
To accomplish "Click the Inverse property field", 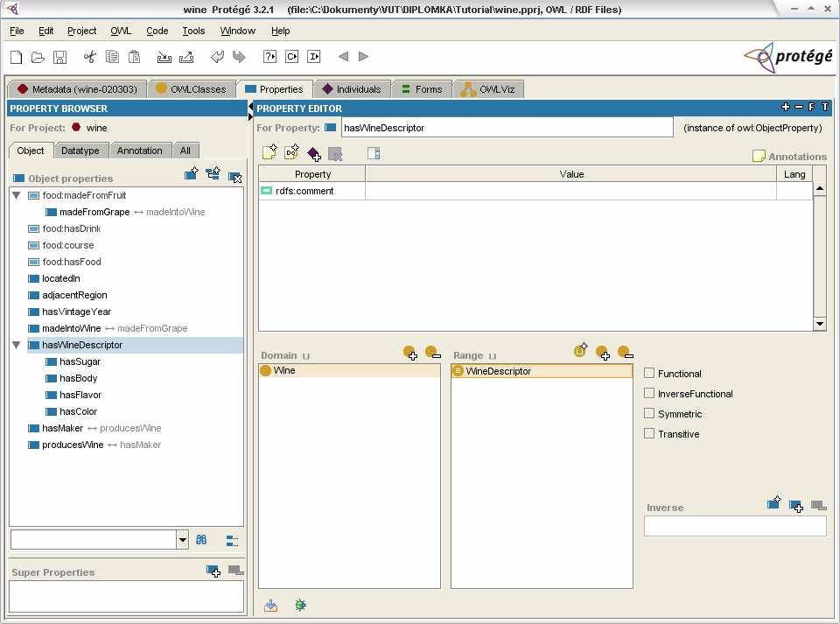I will [x=735, y=525].
